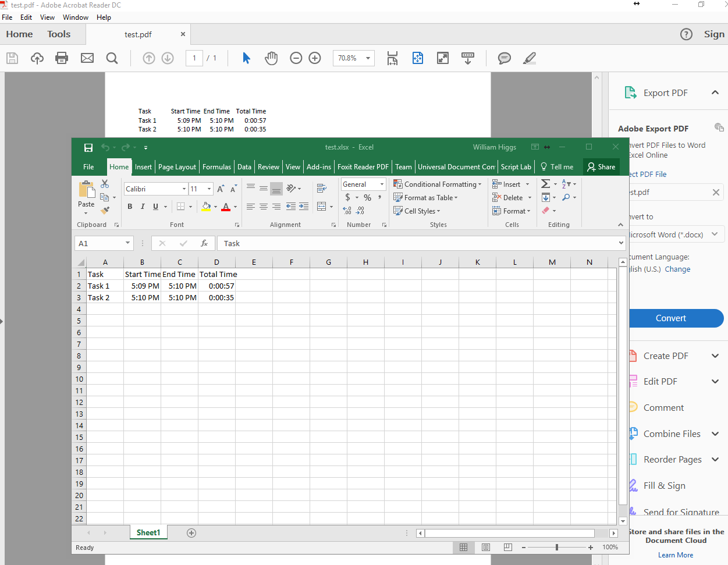Click Acrobat's add comment speech bubble icon
728x565 pixels.
click(505, 58)
